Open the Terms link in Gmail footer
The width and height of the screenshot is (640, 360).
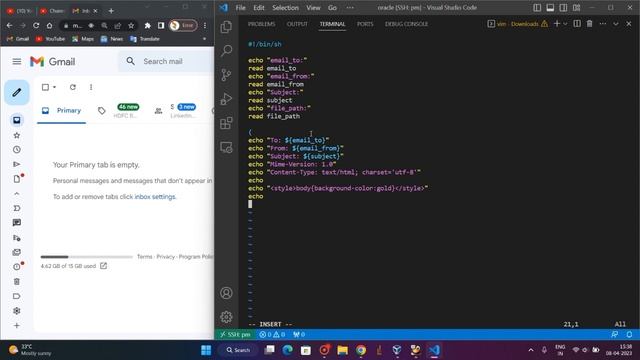coord(144,256)
